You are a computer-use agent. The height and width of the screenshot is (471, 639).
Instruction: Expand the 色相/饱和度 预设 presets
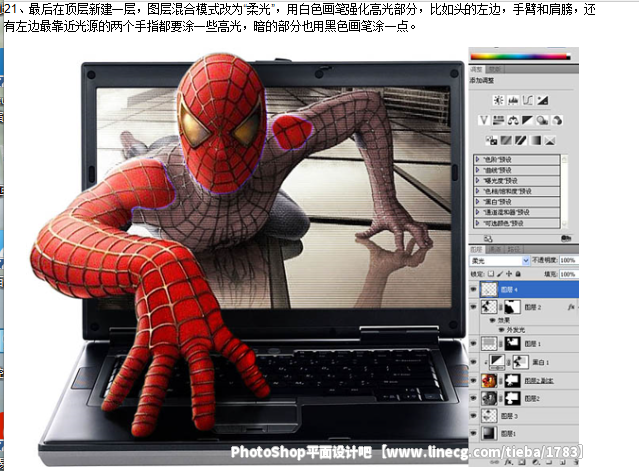(x=478, y=191)
